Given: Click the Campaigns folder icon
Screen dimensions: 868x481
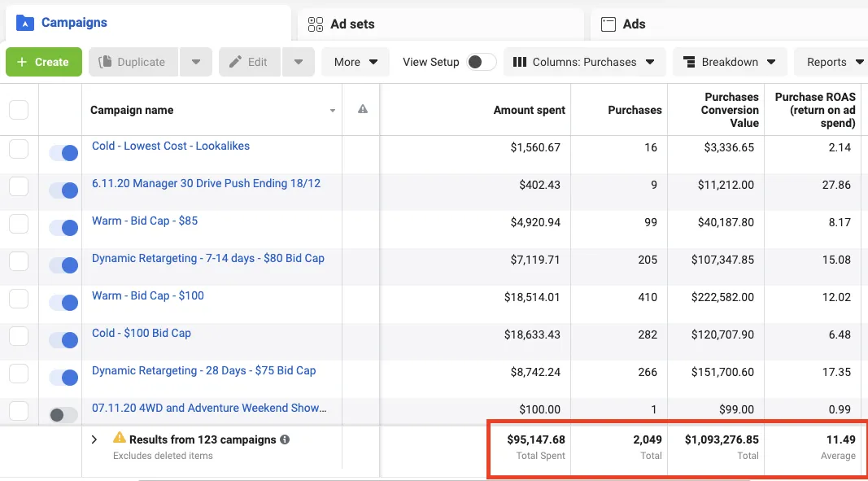Looking at the screenshot, I should (x=25, y=23).
